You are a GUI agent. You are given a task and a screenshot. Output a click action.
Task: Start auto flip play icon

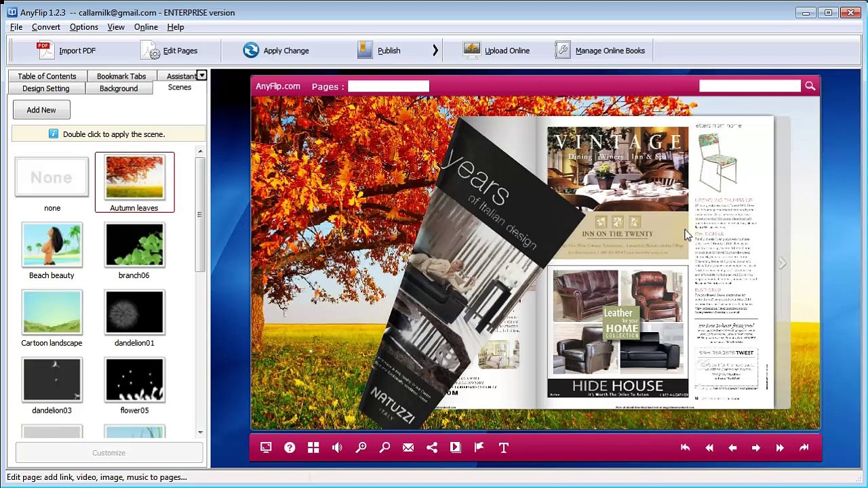pos(456,447)
